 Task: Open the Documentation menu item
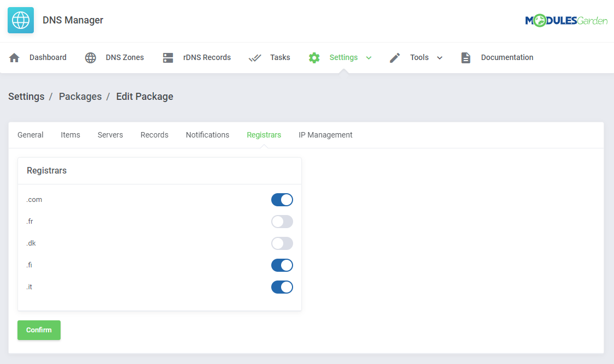pyautogui.click(x=507, y=57)
